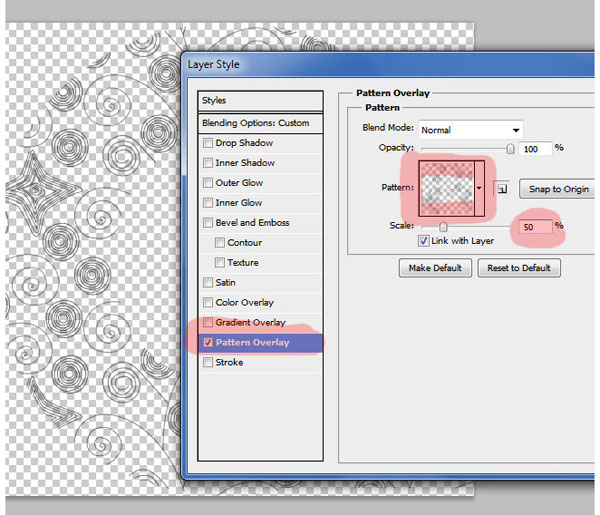The width and height of the screenshot is (600, 515).
Task: Enable the Satin checkbox
Action: click(208, 282)
